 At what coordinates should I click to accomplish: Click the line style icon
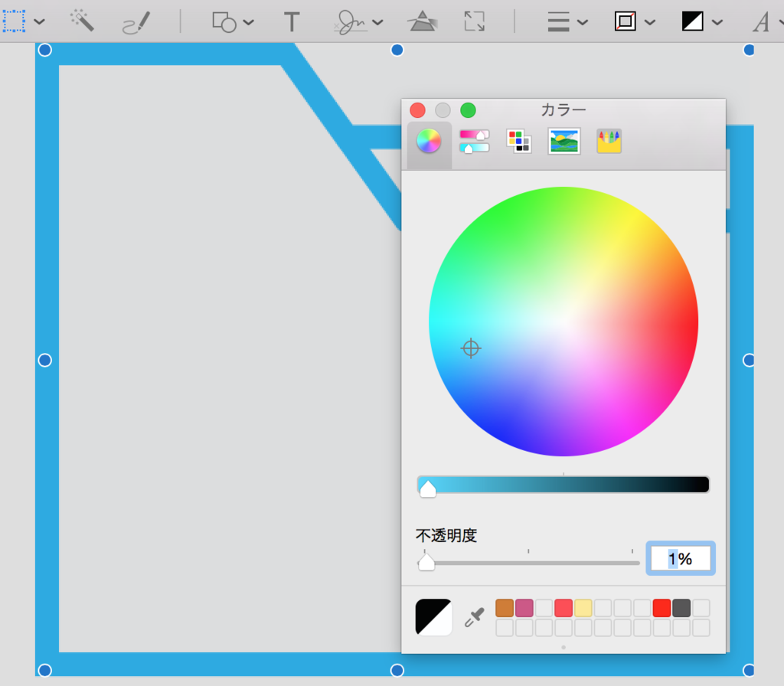[558, 22]
